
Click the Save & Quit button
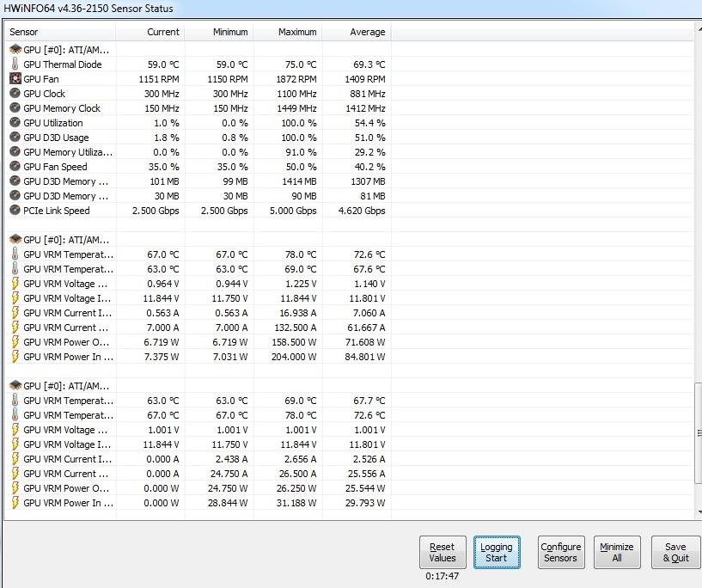tap(676, 552)
